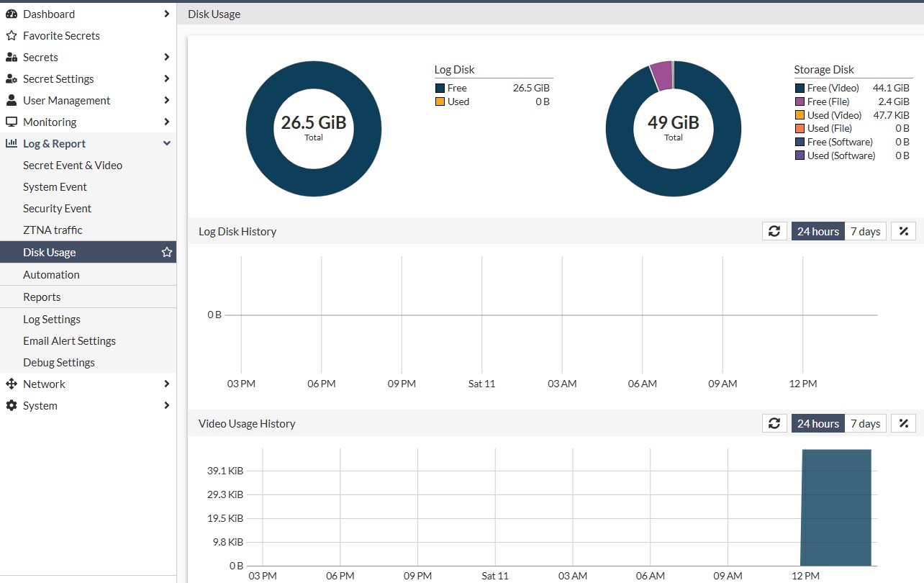924x583 pixels.
Task: Click the Favorite Secrets star icon
Action: [x=11, y=35]
